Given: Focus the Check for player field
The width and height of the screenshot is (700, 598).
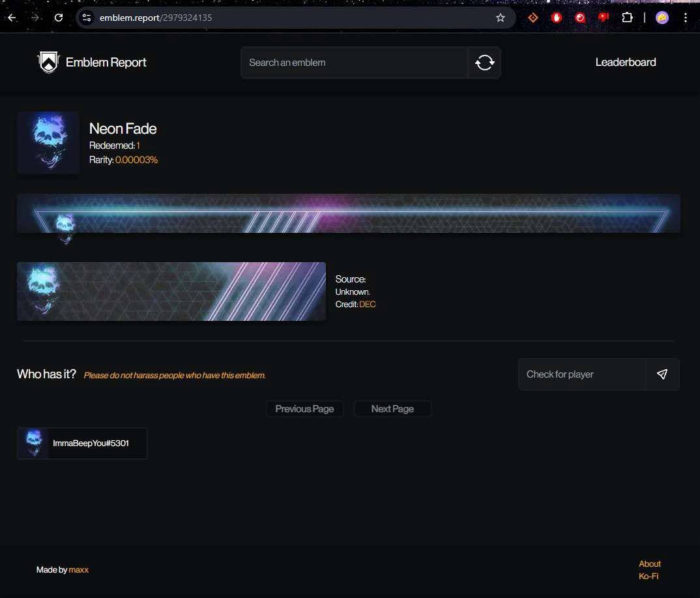Looking at the screenshot, I should (x=582, y=374).
